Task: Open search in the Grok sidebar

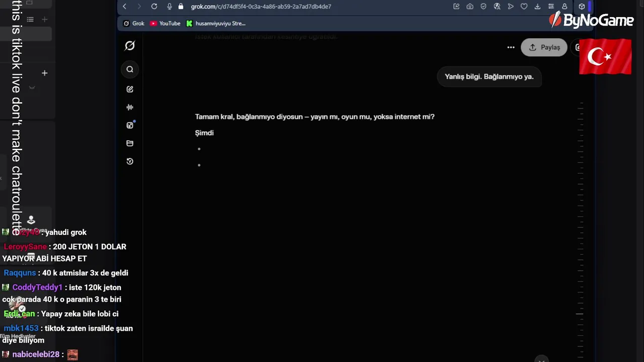Action: pyautogui.click(x=130, y=69)
